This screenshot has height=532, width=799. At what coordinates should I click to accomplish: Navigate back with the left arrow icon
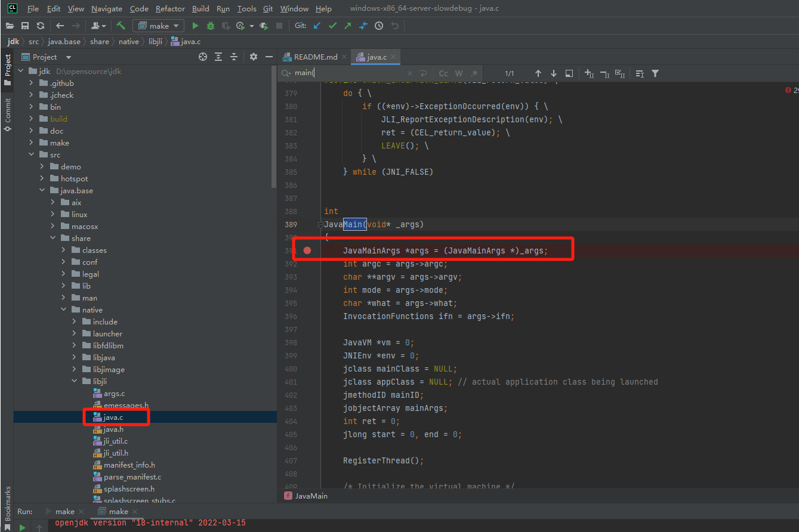60,26
